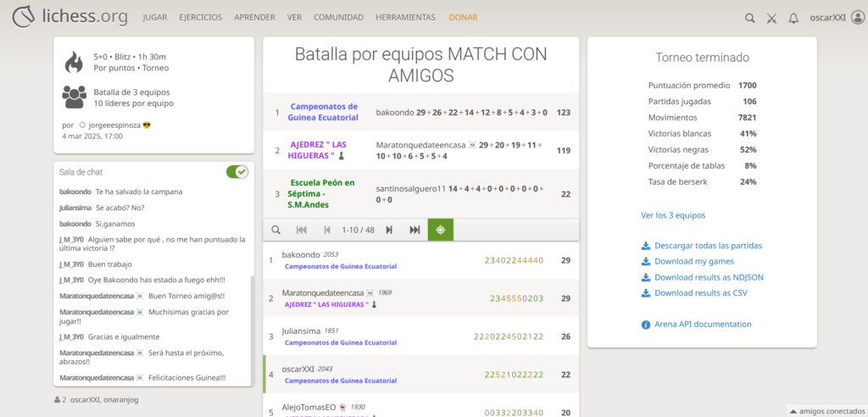
Task: Click the chat panel scrollbar
Action: click(251, 330)
